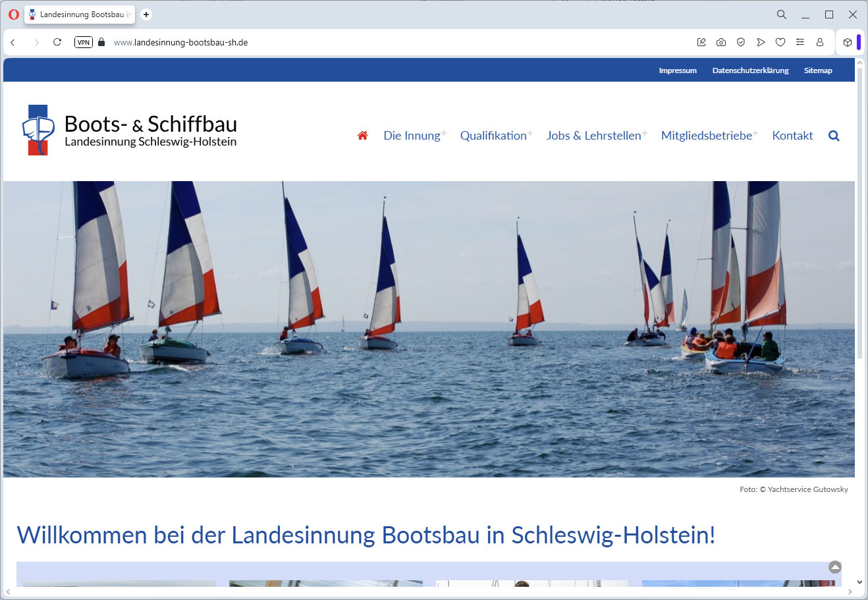Click the profile icon in the browser toolbar
This screenshot has width=868, height=600.
[x=820, y=41]
